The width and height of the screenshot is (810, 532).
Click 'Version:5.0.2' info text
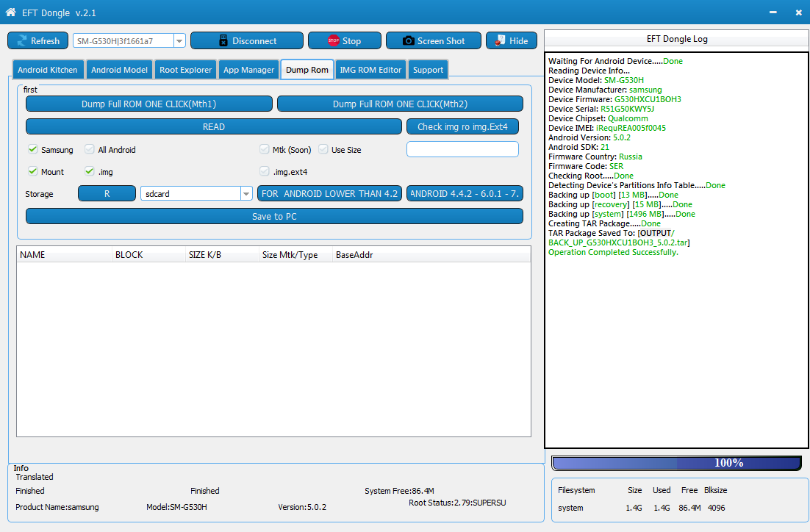point(302,507)
